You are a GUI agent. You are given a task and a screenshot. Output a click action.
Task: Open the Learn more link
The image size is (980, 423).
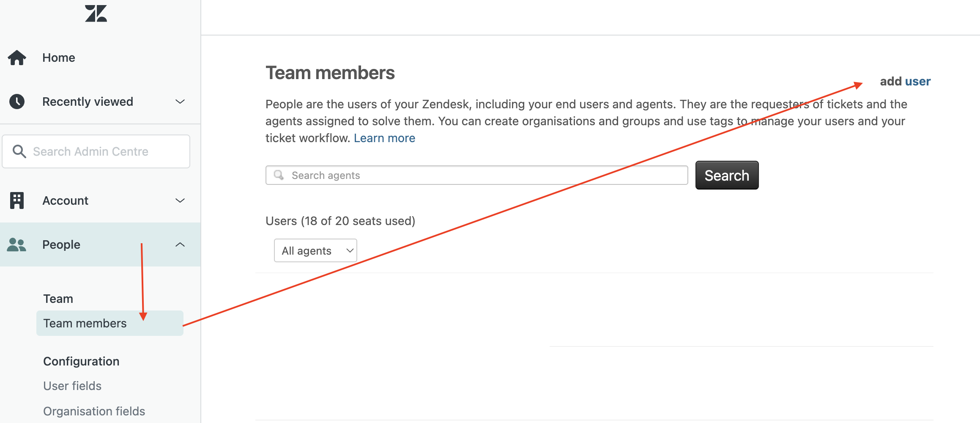coord(384,138)
